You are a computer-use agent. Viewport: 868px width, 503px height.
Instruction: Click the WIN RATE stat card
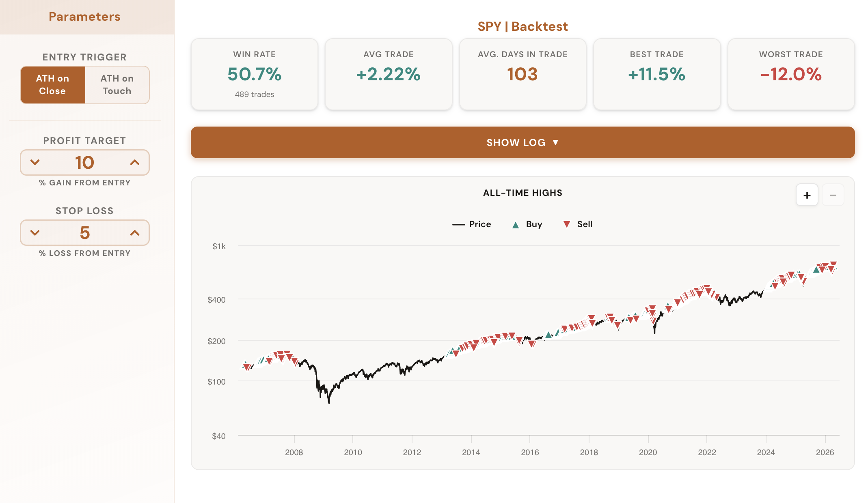254,74
